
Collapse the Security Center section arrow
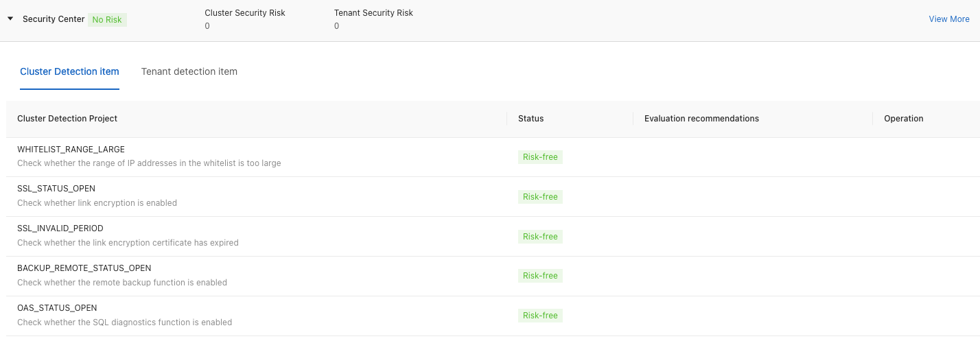click(10, 19)
